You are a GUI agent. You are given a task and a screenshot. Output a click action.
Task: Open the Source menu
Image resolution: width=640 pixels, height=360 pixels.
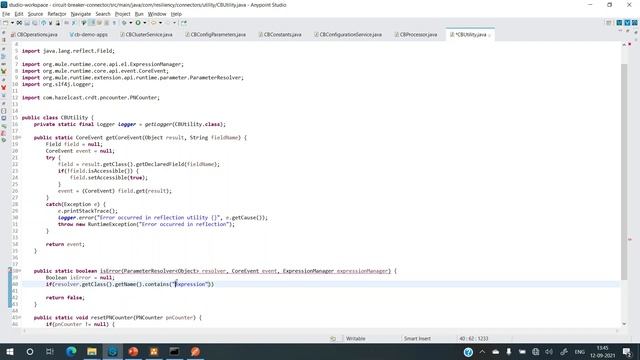point(35,14)
